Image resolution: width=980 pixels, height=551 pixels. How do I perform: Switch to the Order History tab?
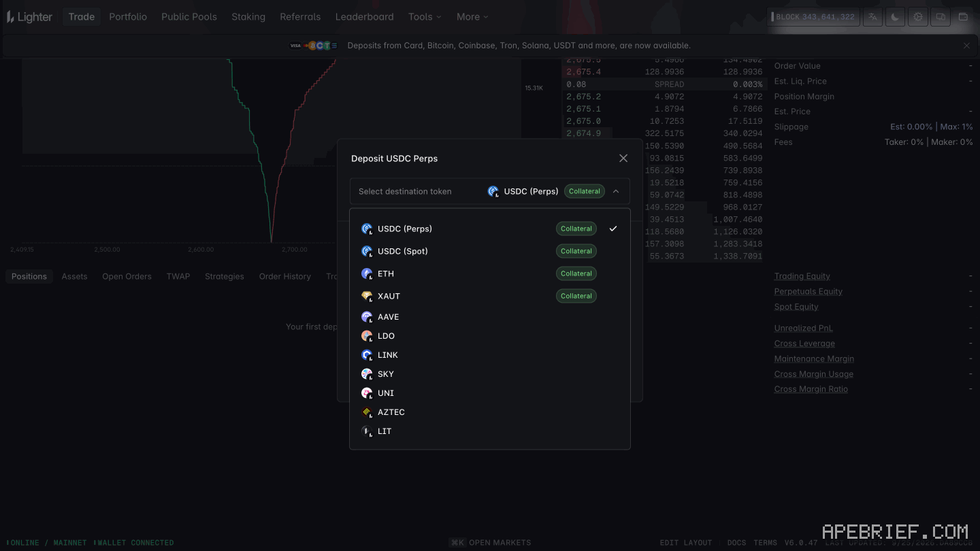point(284,277)
